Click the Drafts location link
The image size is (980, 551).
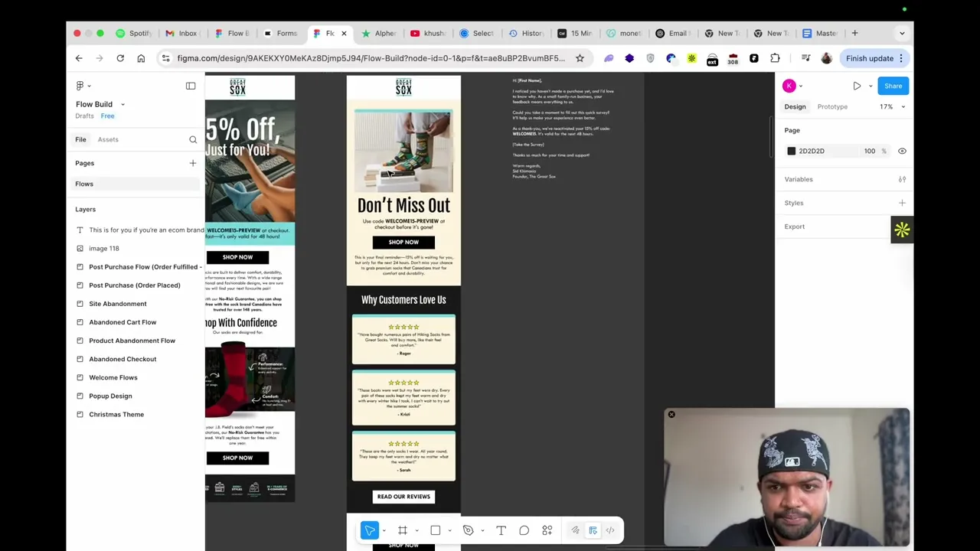pyautogui.click(x=84, y=116)
